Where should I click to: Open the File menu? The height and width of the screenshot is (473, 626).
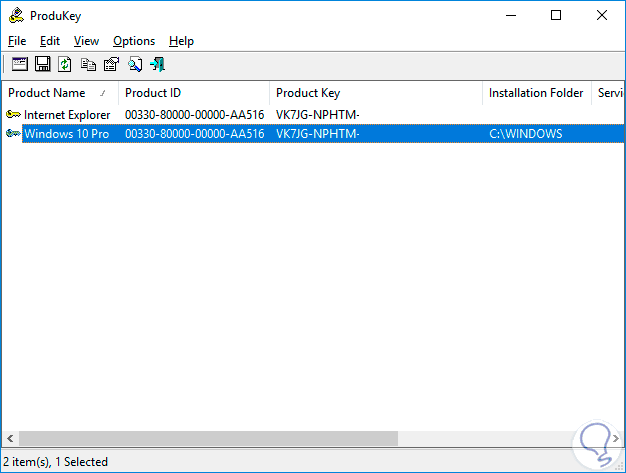[17, 41]
